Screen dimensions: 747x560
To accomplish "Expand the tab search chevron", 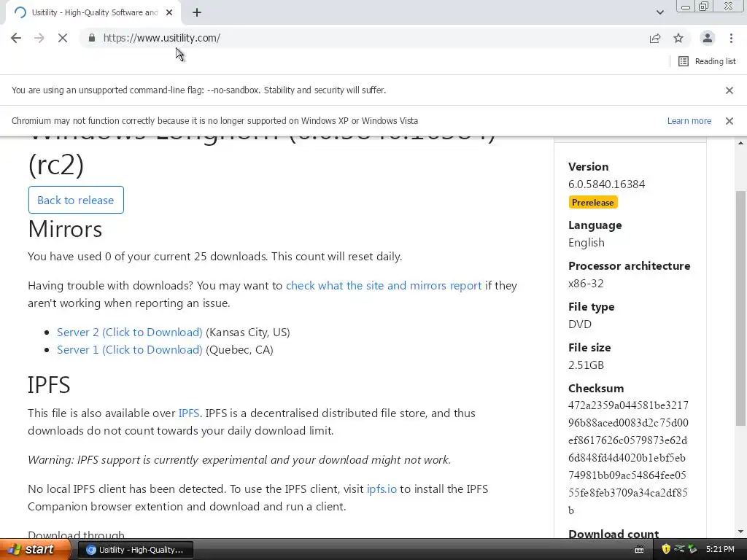I will point(660,13).
